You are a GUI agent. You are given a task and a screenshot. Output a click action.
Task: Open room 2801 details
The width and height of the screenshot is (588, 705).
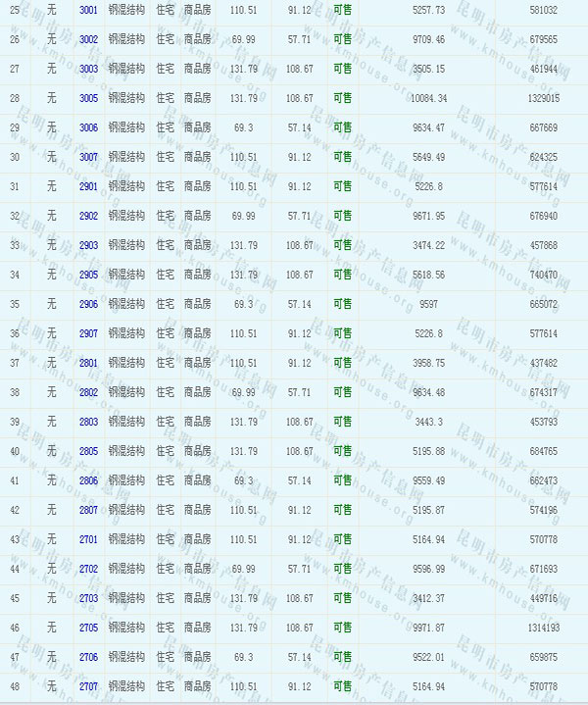pos(88,363)
